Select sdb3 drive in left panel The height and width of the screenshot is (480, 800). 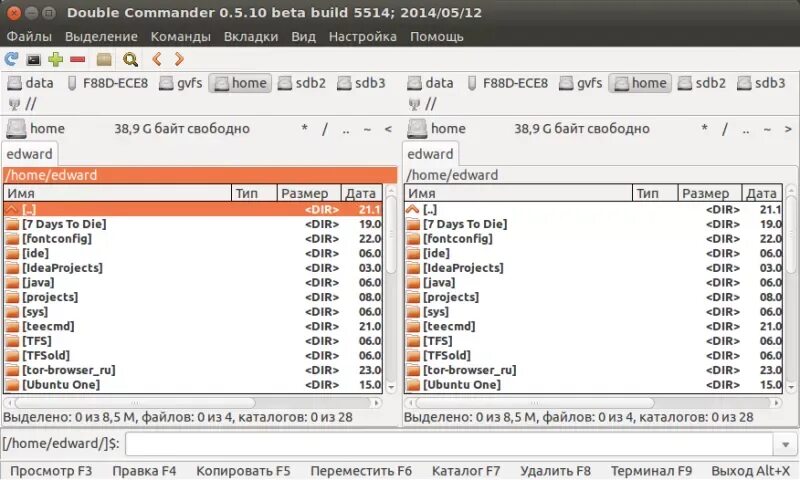coord(361,83)
